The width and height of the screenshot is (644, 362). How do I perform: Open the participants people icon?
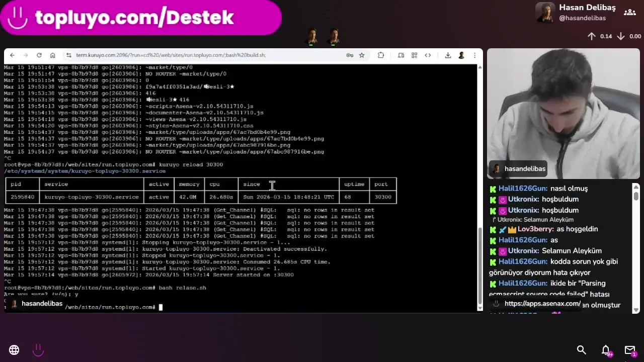(x=629, y=12)
